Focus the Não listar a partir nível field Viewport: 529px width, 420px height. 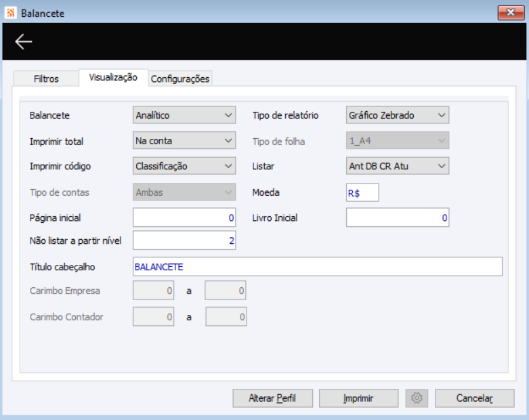click(184, 240)
